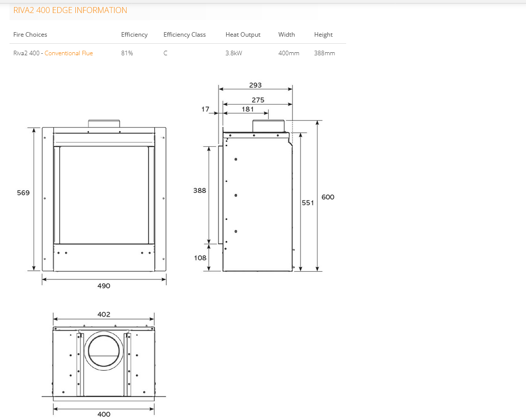Click the Height column header
526x420 pixels.
323,35
